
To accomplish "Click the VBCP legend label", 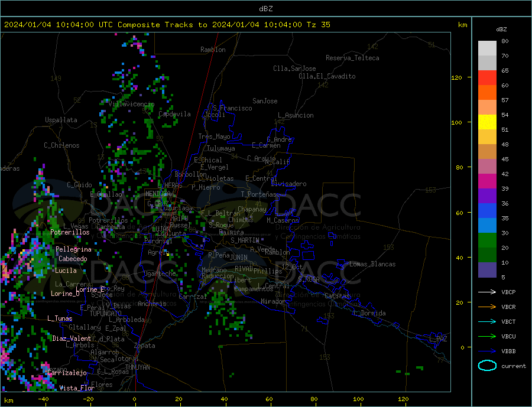I will pos(508,292).
